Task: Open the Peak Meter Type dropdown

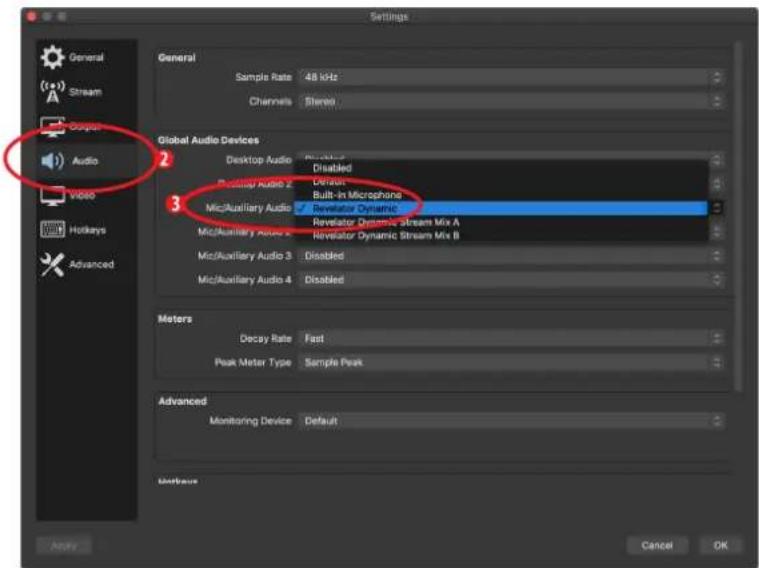Action: tap(511, 362)
